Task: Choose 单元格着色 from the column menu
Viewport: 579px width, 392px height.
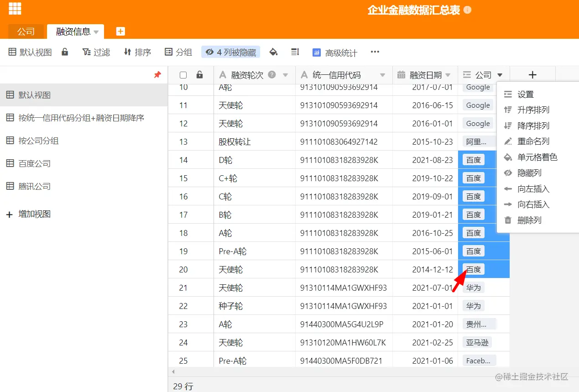Action: 537,157
